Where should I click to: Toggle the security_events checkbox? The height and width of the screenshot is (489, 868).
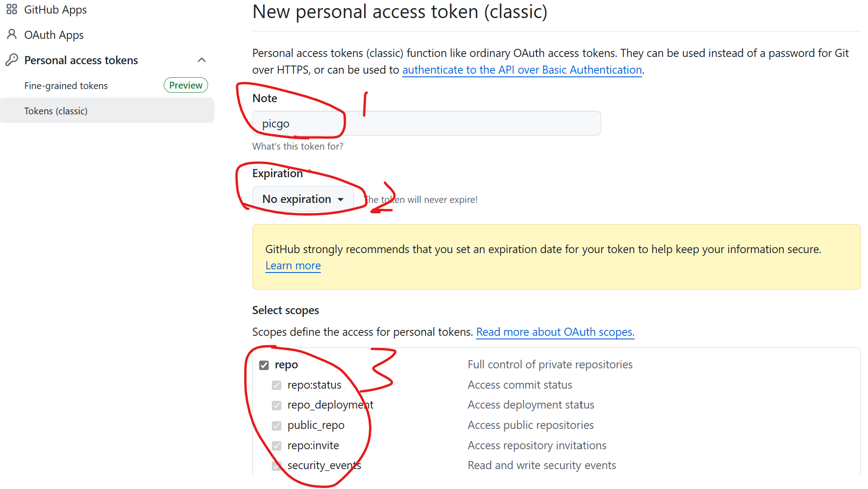277,466
